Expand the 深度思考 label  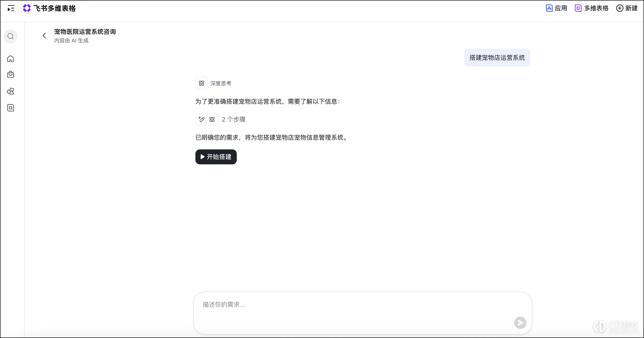point(221,83)
